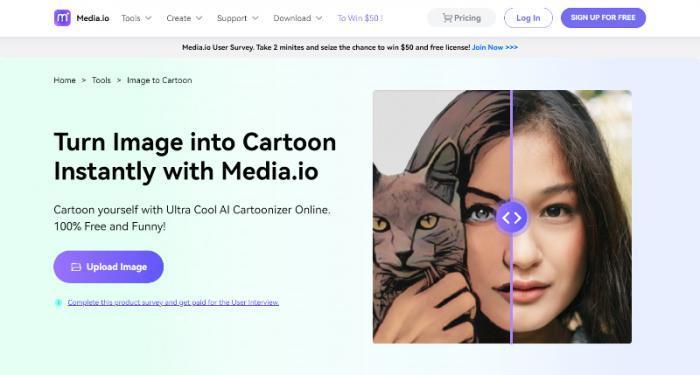Open the Tools menu

pyautogui.click(x=131, y=18)
